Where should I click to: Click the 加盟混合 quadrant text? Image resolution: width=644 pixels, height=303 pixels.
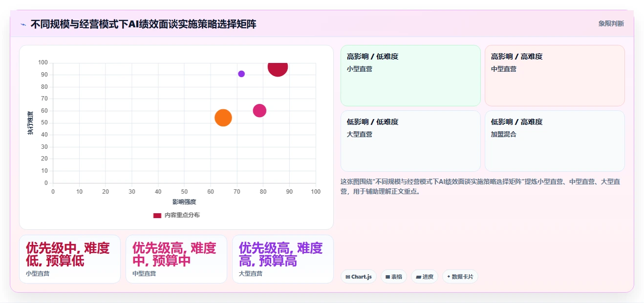[504, 134]
